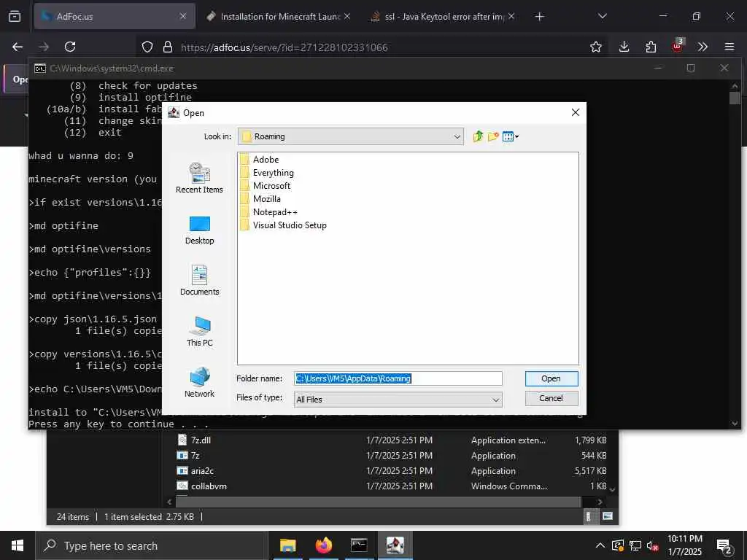Open muted volume tray icon
Viewport: 747px width, 560px height.
click(x=652, y=545)
